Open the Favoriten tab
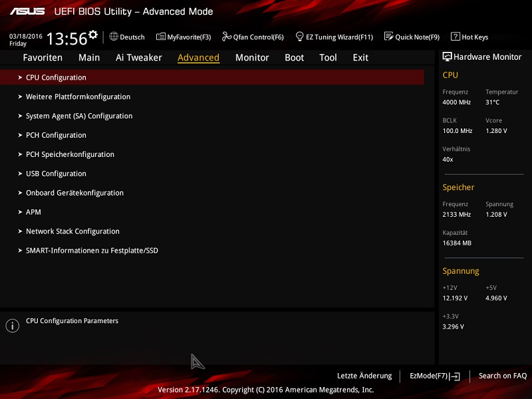The width and height of the screenshot is (532, 399). (x=43, y=58)
